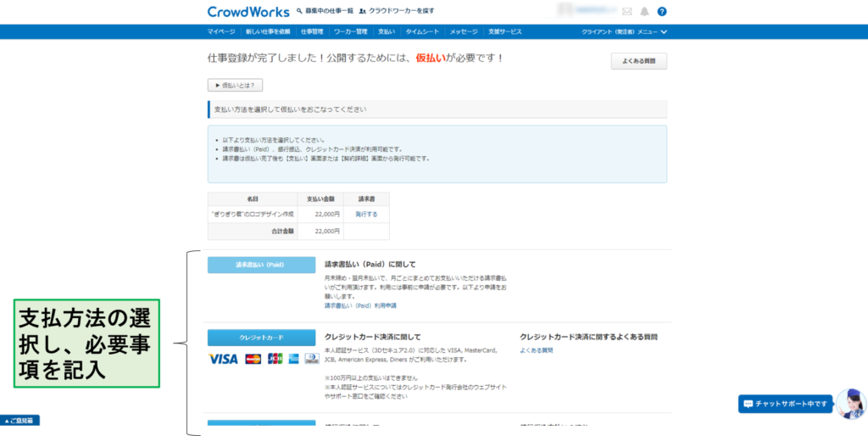The height and width of the screenshot is (436, 868).
Task: Click the American Express logo
Action: click(293, 359)
